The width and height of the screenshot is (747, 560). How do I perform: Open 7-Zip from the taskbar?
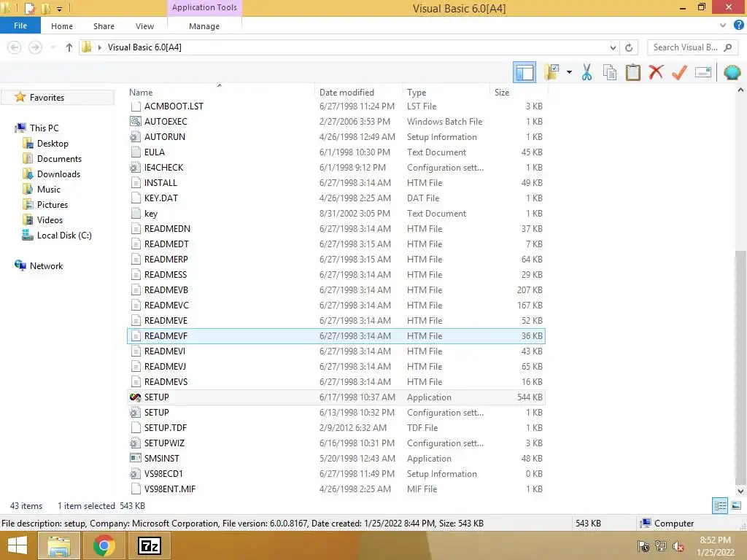point(149,545)
